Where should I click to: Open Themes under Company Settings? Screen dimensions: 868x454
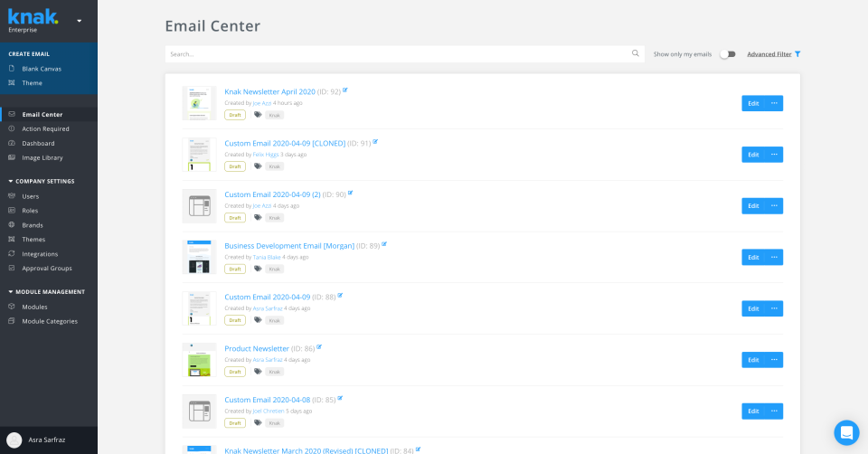[33, 240]
